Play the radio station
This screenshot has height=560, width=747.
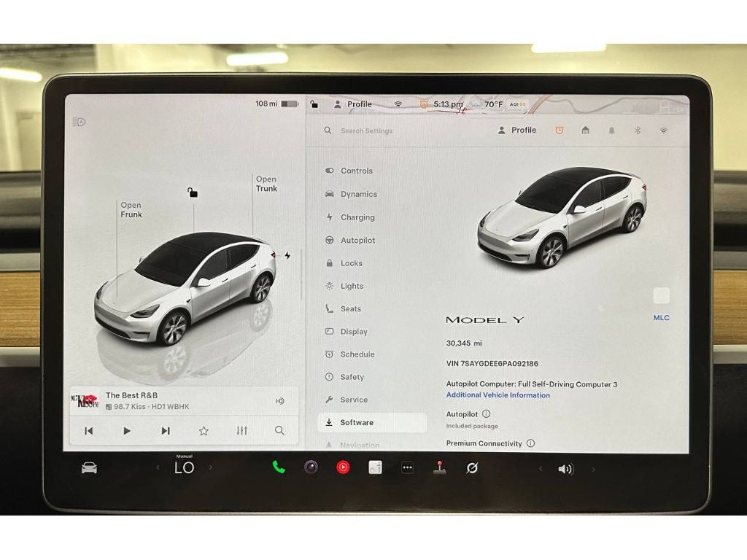pyautogui.click(x=127, y=431)
